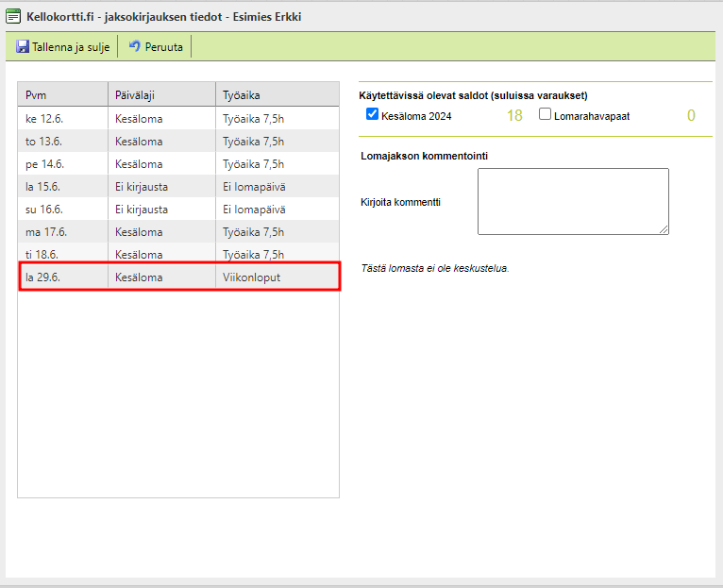Enable the Lomarahavapaat checkbox

click(x=545, y=115)
